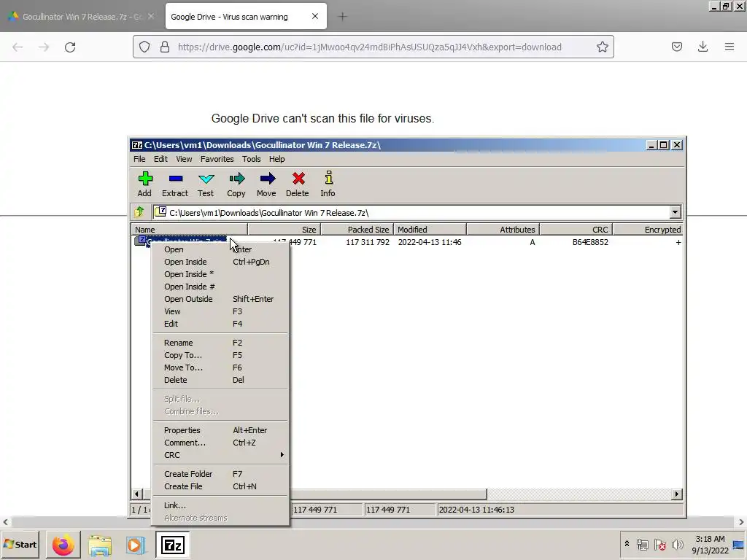Select Link... in the context menu
The height and width of the screenshot is (560, 747).
tap(220, 505)
